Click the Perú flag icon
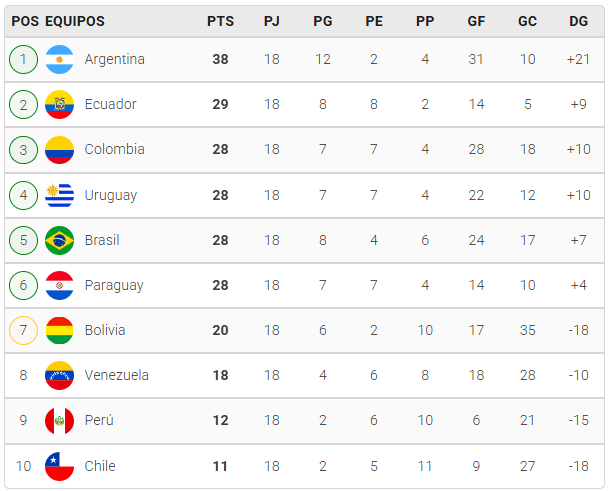This screenshot has width=608, height=491. click(x=59, y=421)
